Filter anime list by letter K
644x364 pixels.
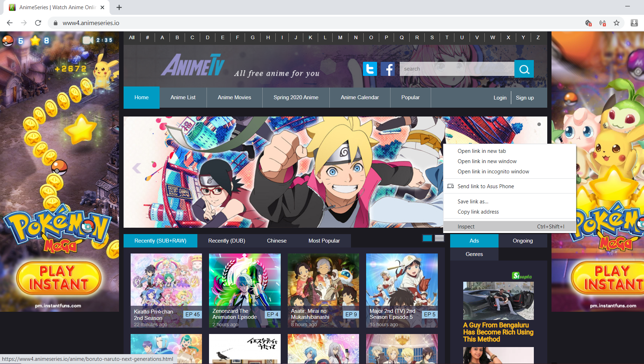pos(310,37)
